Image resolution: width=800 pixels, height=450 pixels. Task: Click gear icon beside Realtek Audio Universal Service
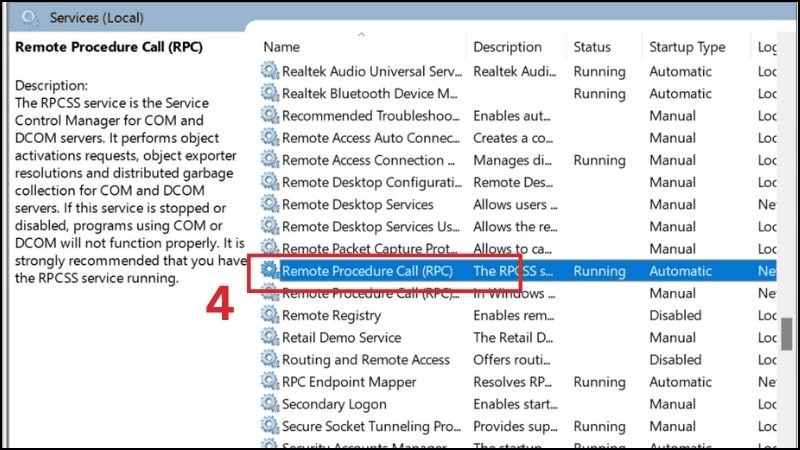pos(270,71)
